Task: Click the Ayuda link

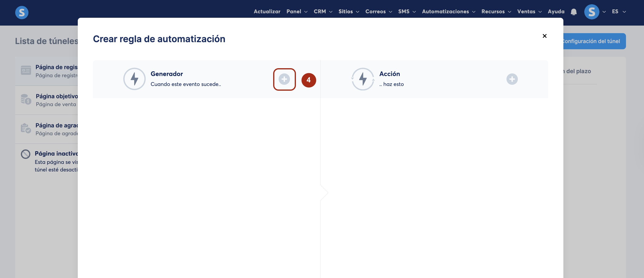Action: [556, 12]
